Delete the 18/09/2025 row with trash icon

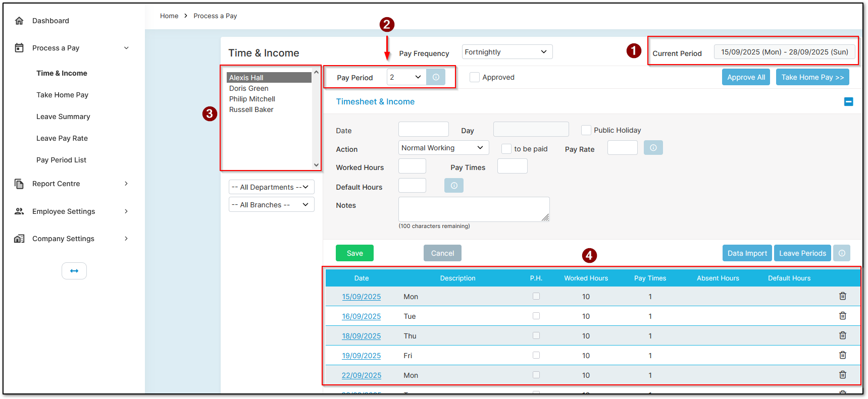pyautogui.click(x=843, y=335)
